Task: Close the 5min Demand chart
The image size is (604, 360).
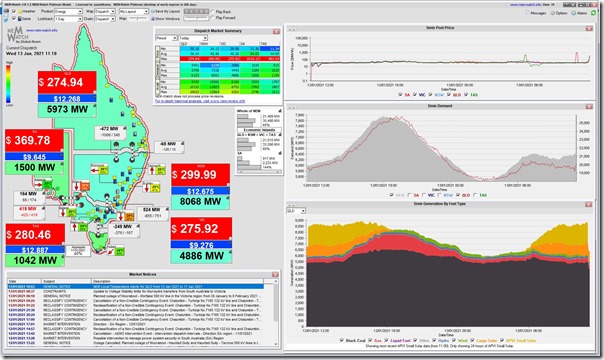Action: [x=589, y=106]
